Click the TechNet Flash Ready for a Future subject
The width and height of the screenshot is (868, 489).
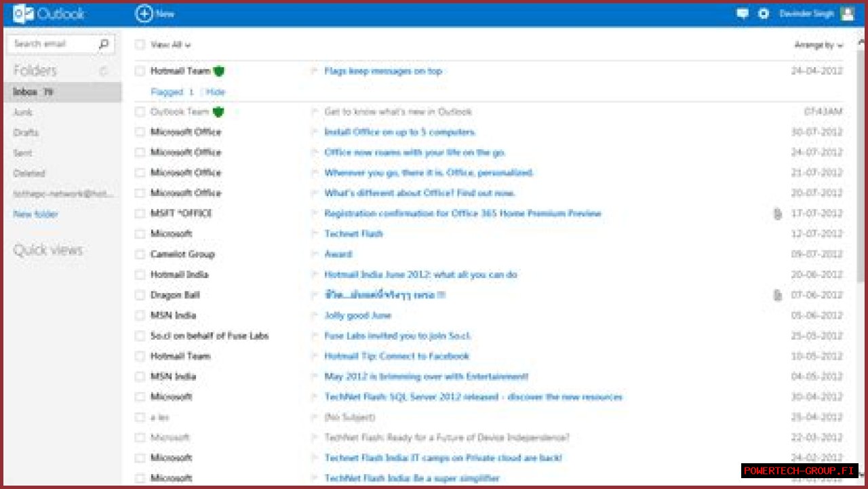click(447, 437)
